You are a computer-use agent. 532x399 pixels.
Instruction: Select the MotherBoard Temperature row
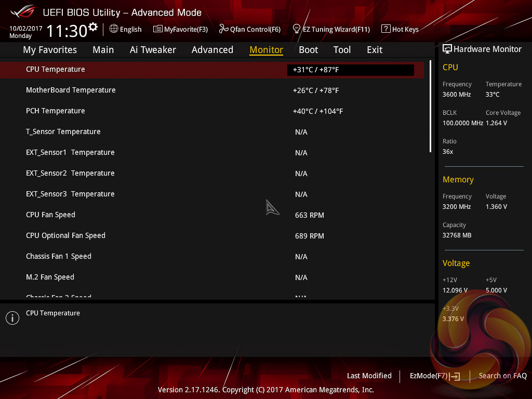pos(212,90)
